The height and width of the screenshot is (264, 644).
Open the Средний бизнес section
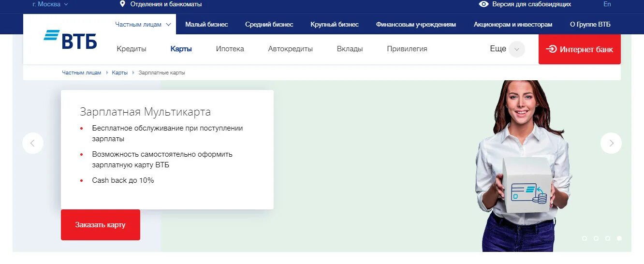pos(269,24)
